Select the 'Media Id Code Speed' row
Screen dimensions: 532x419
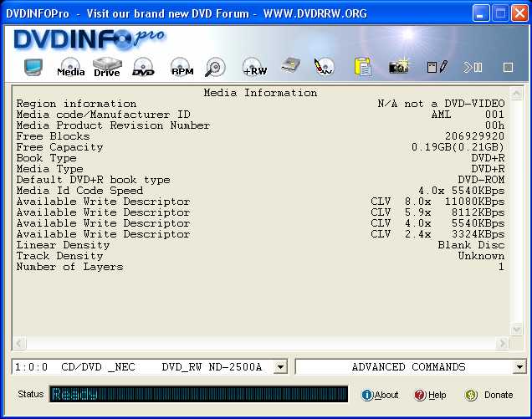[260, 191]
